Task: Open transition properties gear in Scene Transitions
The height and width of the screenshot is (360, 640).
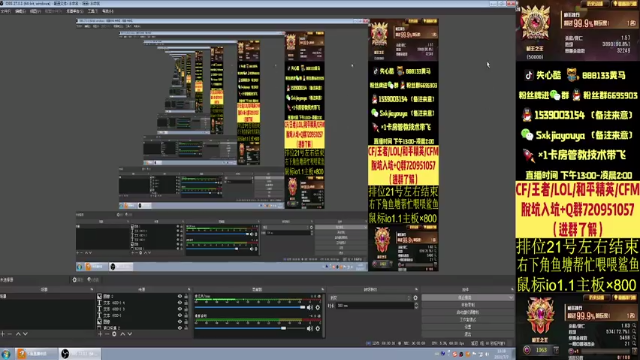Action: coord(416,298)
